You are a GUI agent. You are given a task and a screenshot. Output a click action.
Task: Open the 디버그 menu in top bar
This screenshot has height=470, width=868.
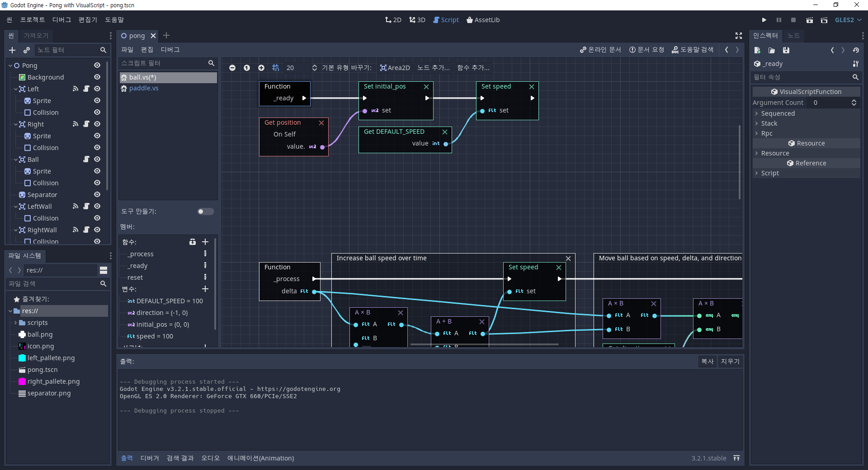(61, 20)
